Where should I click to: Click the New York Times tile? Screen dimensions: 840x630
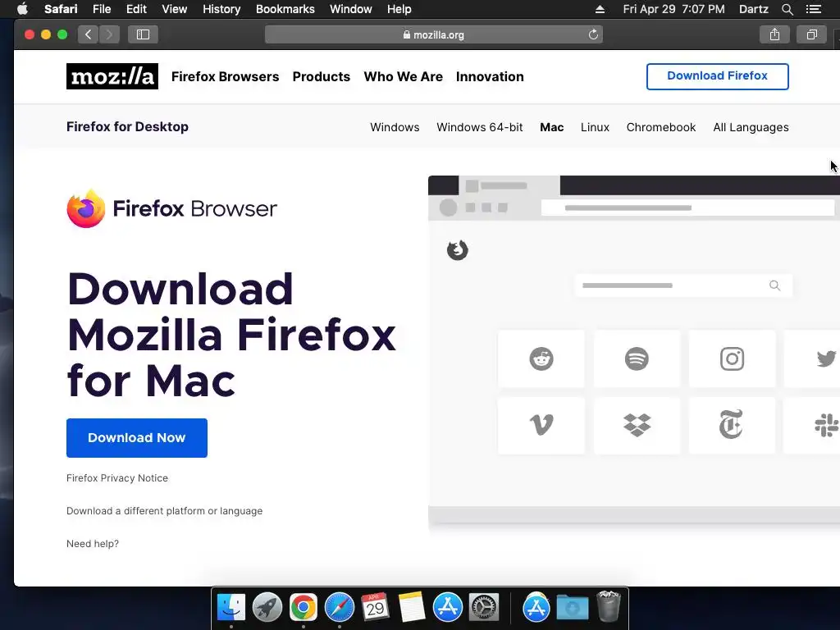[732, 426]
